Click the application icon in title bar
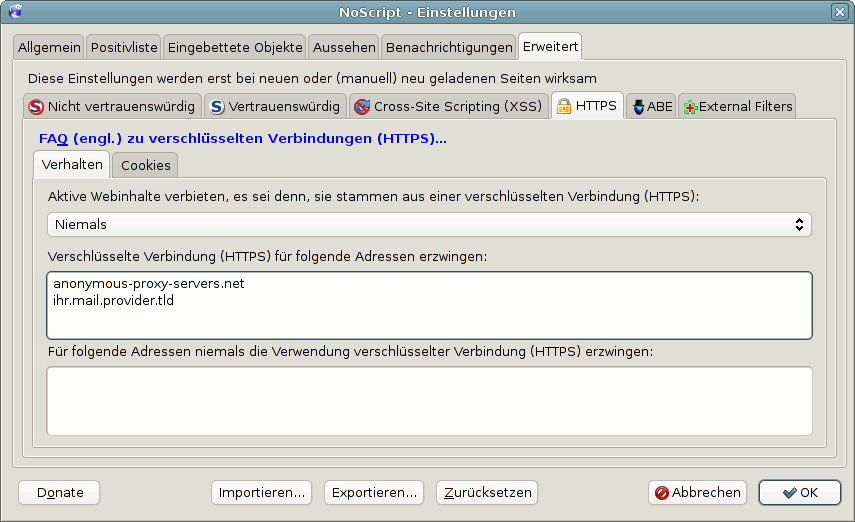The image size is (855, 522). [15, 11]
